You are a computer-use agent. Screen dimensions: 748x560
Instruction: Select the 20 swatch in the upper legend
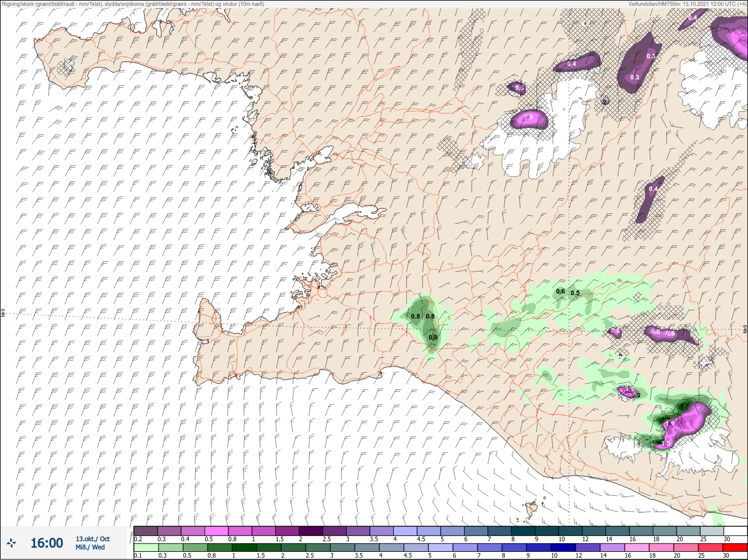click(688, 531)
